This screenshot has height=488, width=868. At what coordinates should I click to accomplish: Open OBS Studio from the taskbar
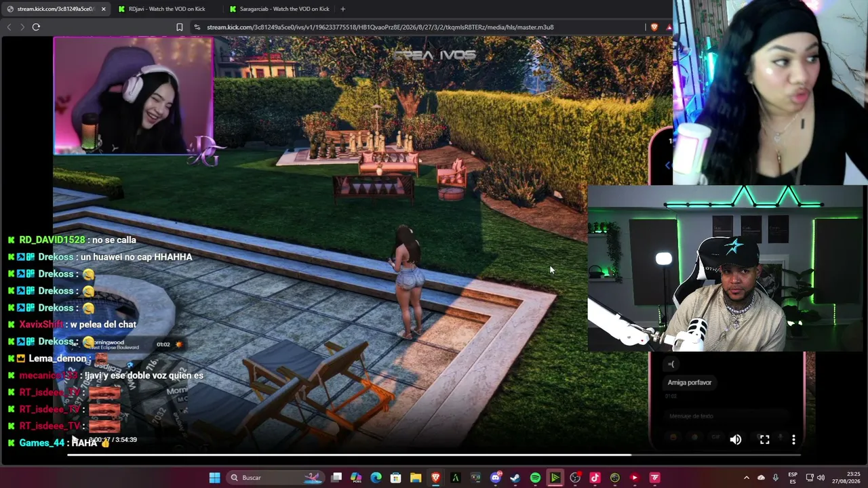click(x=575, y=478)
